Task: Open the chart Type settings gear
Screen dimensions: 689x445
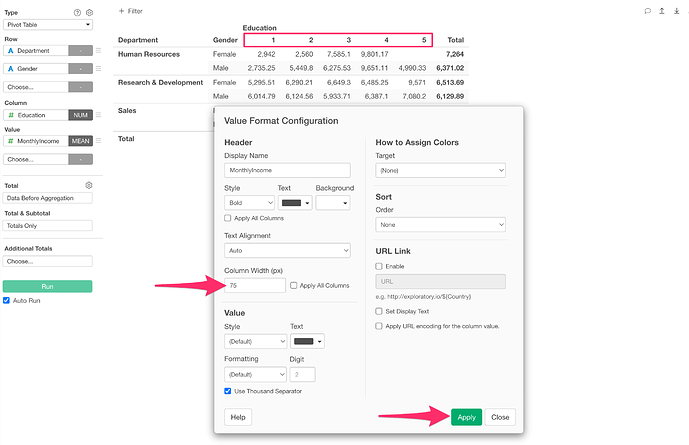Action: point(89,13)
